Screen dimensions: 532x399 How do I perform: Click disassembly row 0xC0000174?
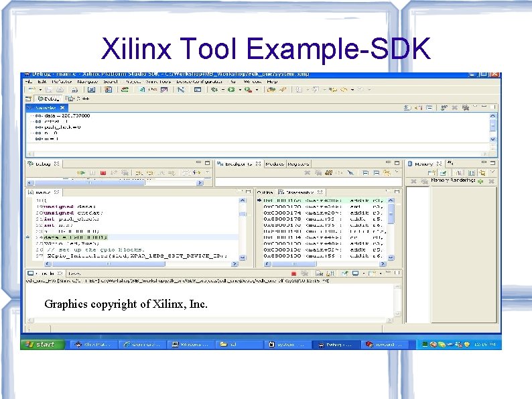click(323, 213)
